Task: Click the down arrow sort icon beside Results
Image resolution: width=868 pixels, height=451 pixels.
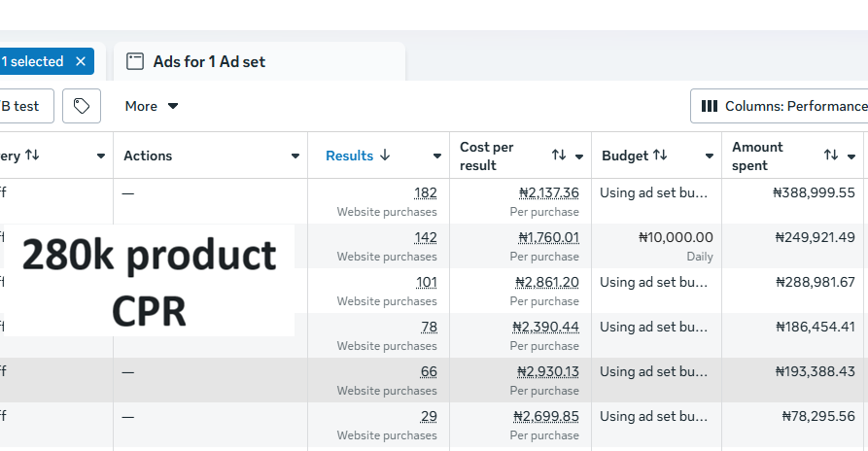Action: pyautogui.click(x=385, y=156)
